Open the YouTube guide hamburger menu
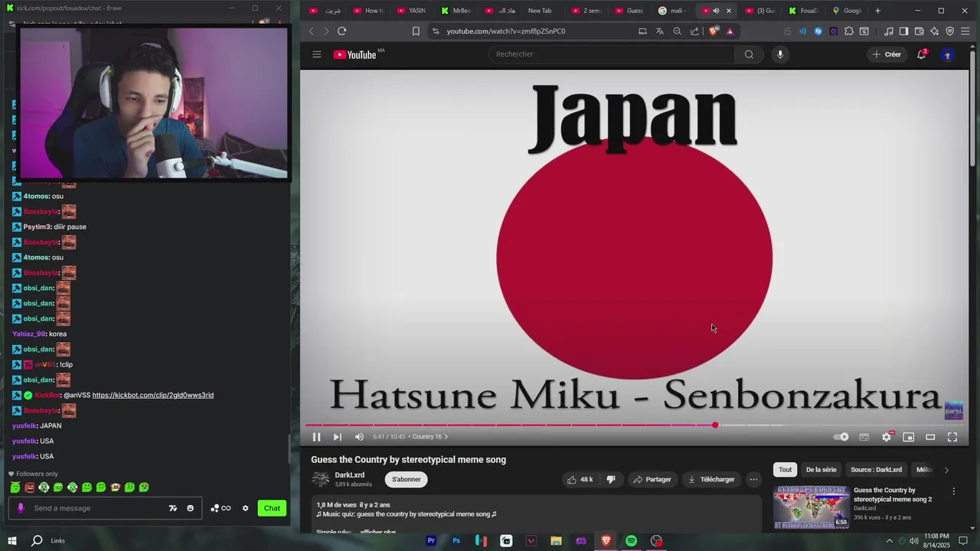Viewport: 980px width, 551px height. tap(316, 54)
